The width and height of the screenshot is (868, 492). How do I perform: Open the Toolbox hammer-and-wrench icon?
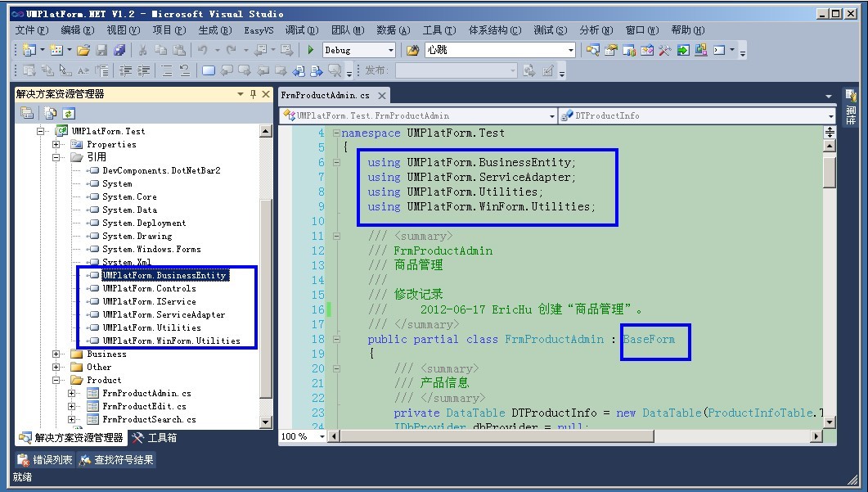(x=665, y=51)
